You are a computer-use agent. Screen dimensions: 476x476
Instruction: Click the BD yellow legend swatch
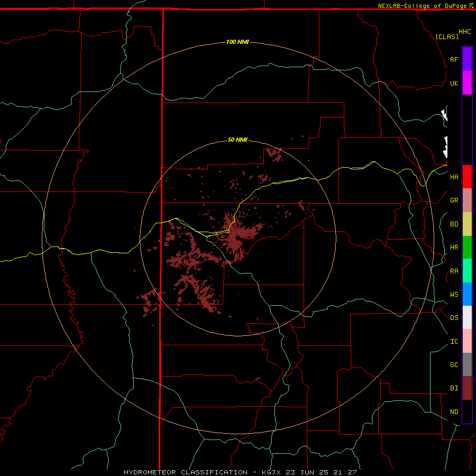click(x=467, y=224)
